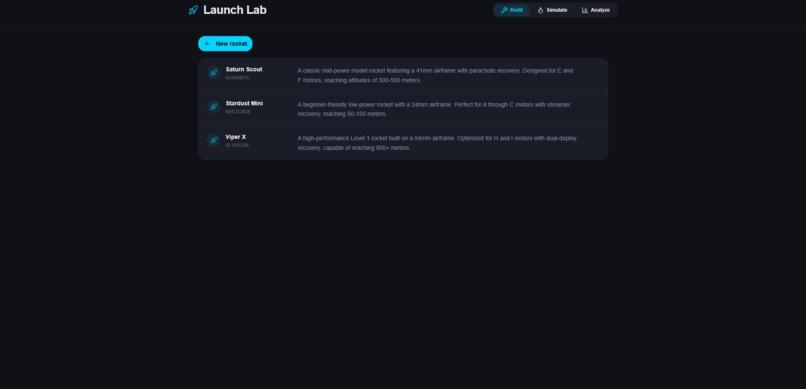Click the Stardust Mini description text

(434, 109)
